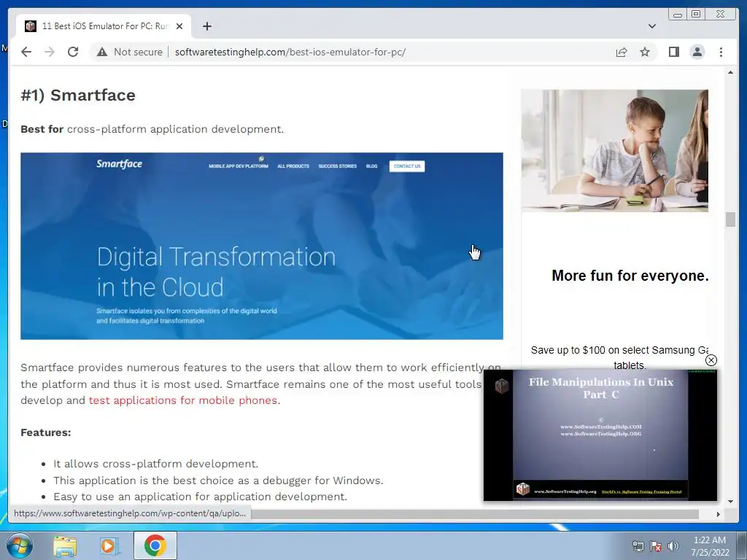Click the 'Easy to use an application' bullet
This screenshot has width=747, height=560.
click(x=200, y=497)
